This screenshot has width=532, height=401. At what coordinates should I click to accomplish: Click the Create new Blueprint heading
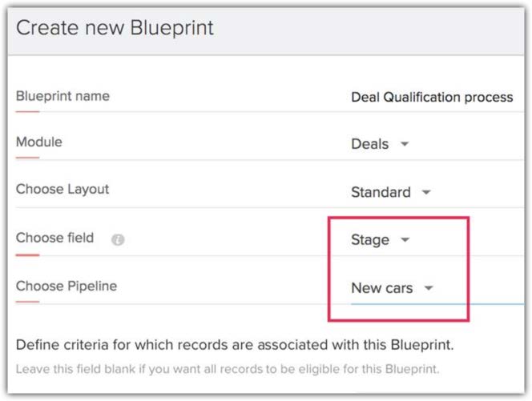[x=115, y=28]
